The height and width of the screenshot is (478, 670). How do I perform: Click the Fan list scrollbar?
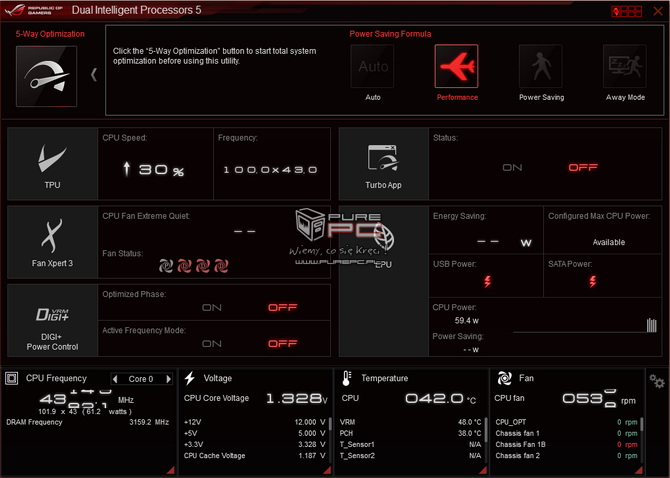coord(642,424)
